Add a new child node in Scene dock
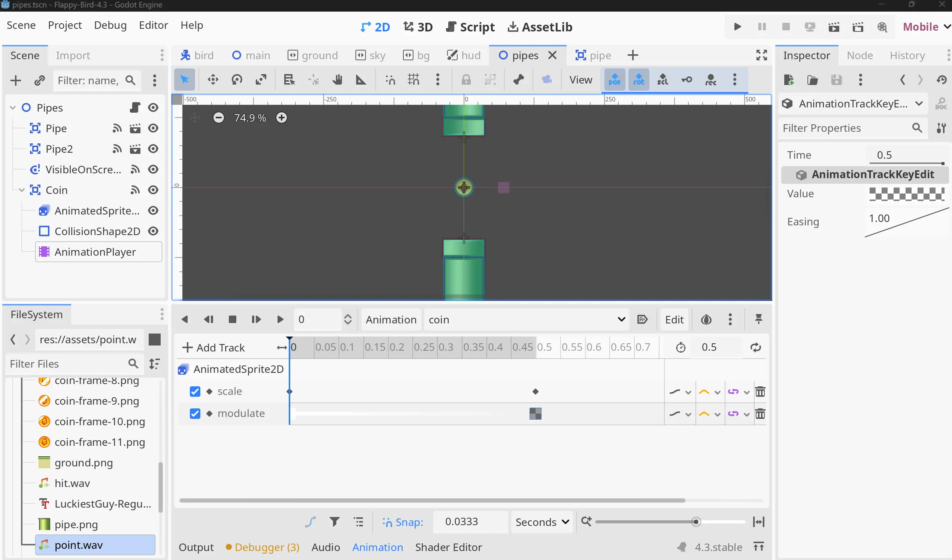The height and width of the screenshot is (560, 952). pyautogui.click(x=15, y=80)
